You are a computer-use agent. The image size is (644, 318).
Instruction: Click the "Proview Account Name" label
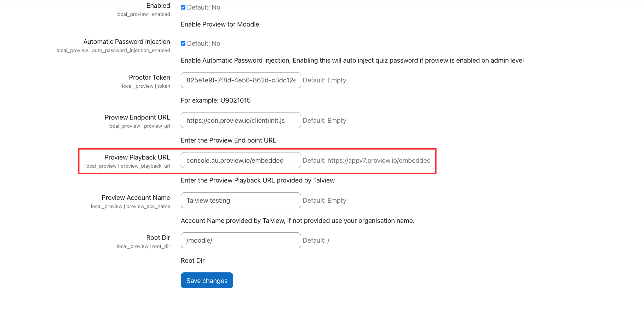point(136,198)
